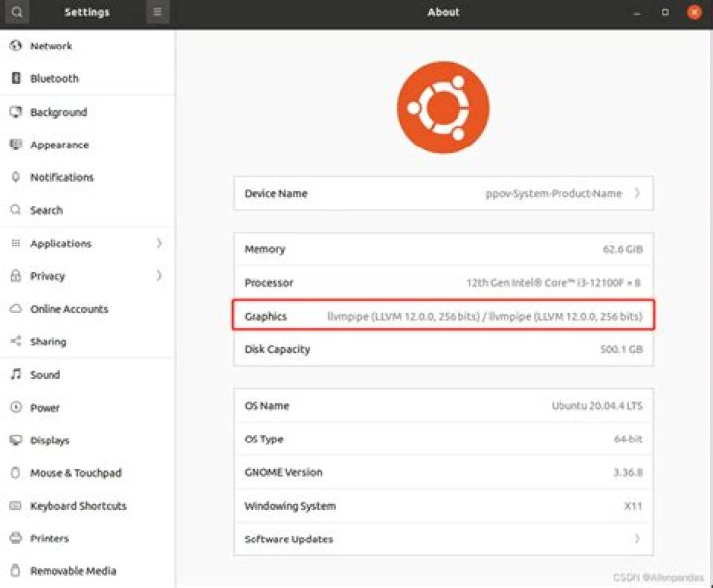This screenshot has height=588, width=713.
Task: Click the Memory label
Action: [264, 249]
